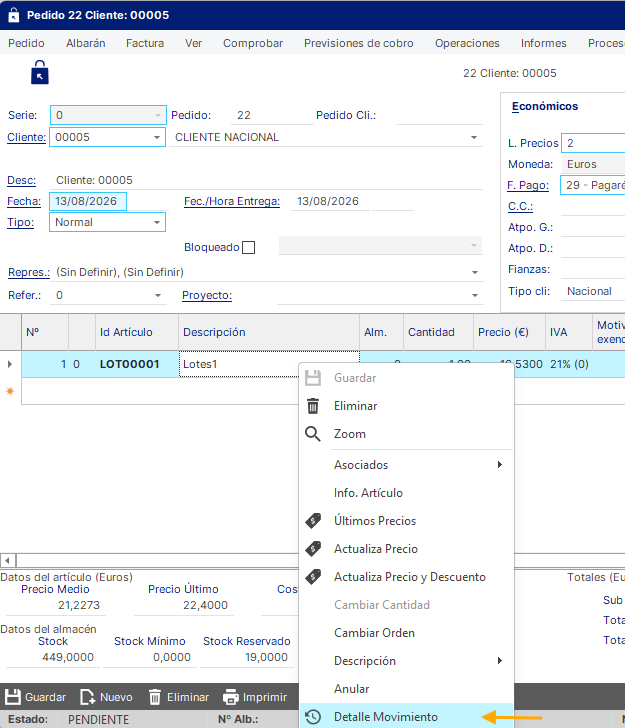
Task: Click the 21% (0) IVA cell
Action: [569, 364]
